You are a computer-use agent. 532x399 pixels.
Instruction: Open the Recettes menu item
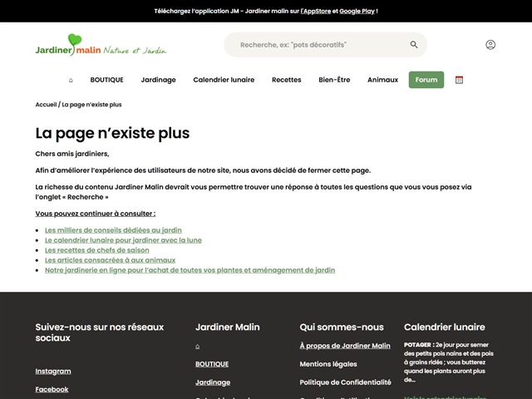click(287, 80)
